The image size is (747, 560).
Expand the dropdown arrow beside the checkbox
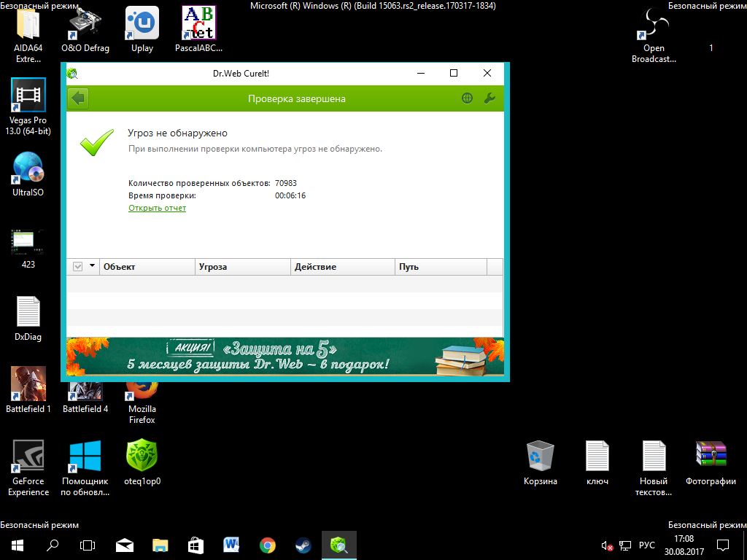92,265
